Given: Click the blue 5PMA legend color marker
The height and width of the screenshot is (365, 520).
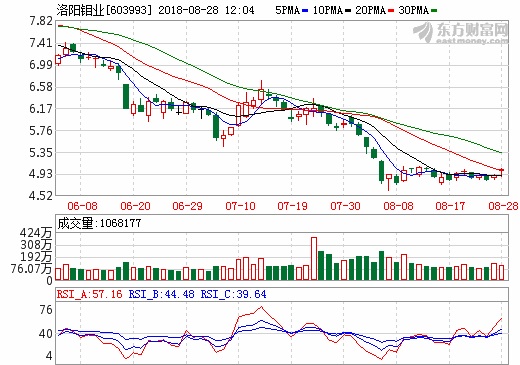Looking at the screenshot, I should point(305,11).
